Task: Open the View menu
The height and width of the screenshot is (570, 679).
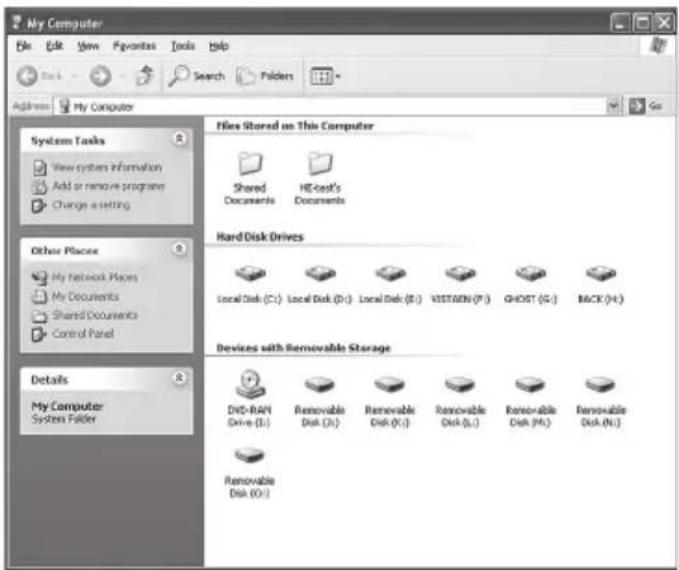Action: point(88,46)
